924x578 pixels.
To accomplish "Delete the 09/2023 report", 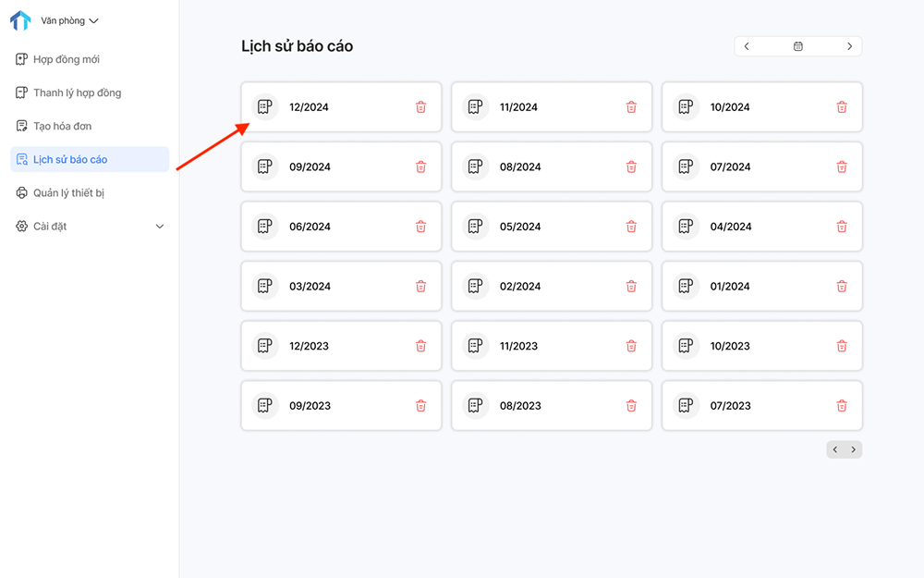I will click(420, 406).
